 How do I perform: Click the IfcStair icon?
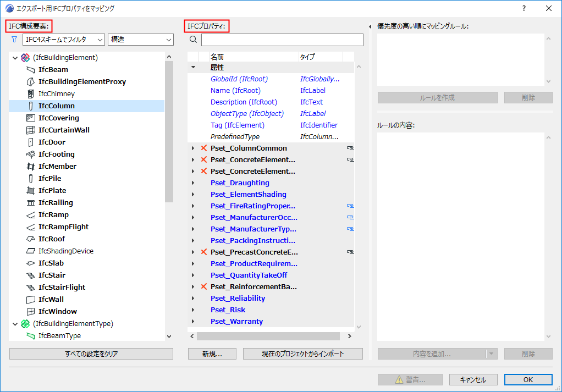pyautogui.click(x=31, y=275)
